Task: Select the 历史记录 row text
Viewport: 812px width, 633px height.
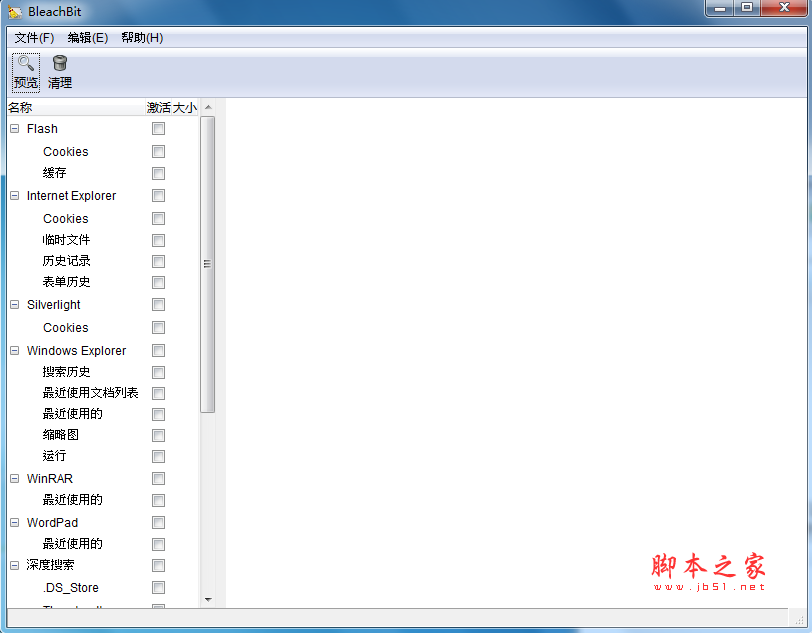Action: (x=66, y=261)
